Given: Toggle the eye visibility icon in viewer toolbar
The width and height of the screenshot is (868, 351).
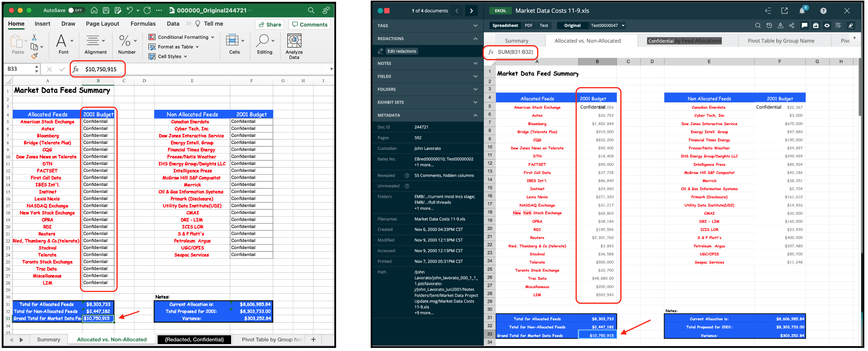Looking at the screenshot, I should point(827,25).
